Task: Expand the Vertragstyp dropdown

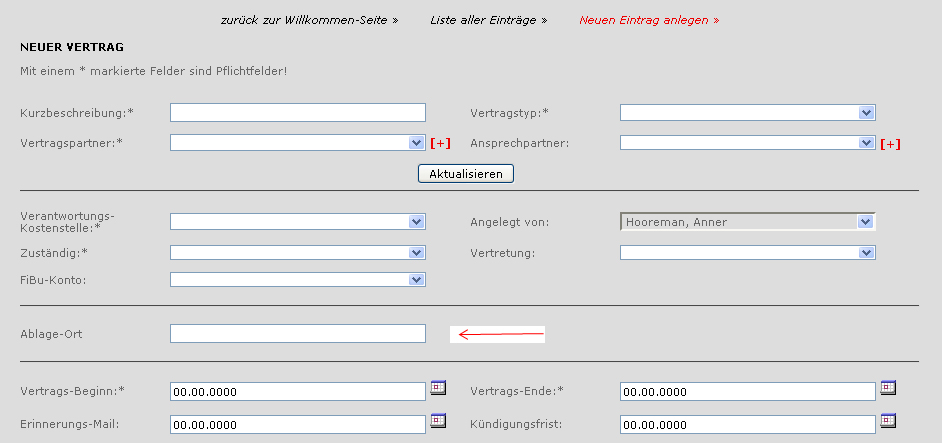Action: 747,112
